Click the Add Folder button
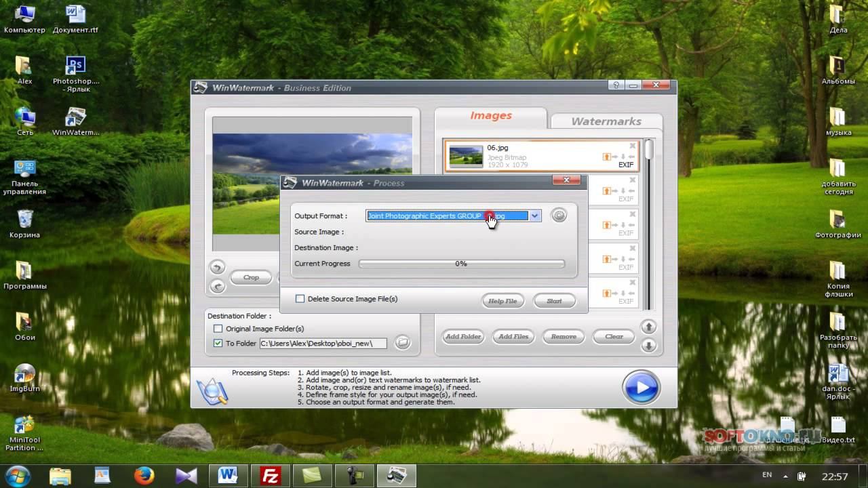 coord(463,336)
